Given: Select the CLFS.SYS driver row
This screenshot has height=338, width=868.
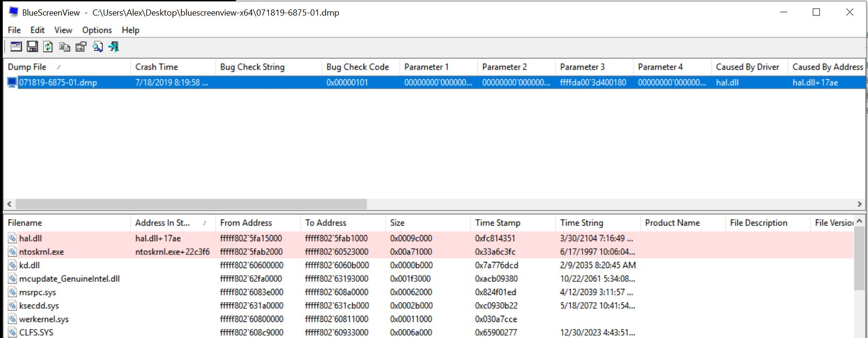Looking at the screenshot, I should [429, 332].
